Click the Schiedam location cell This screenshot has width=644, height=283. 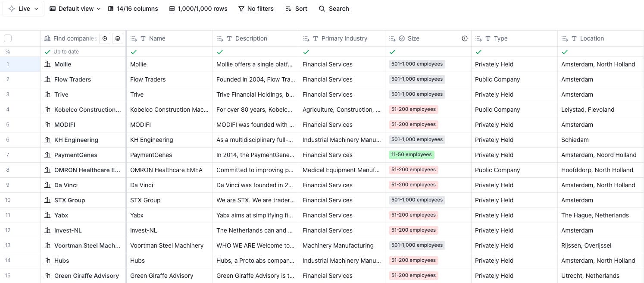pos(600,140)
